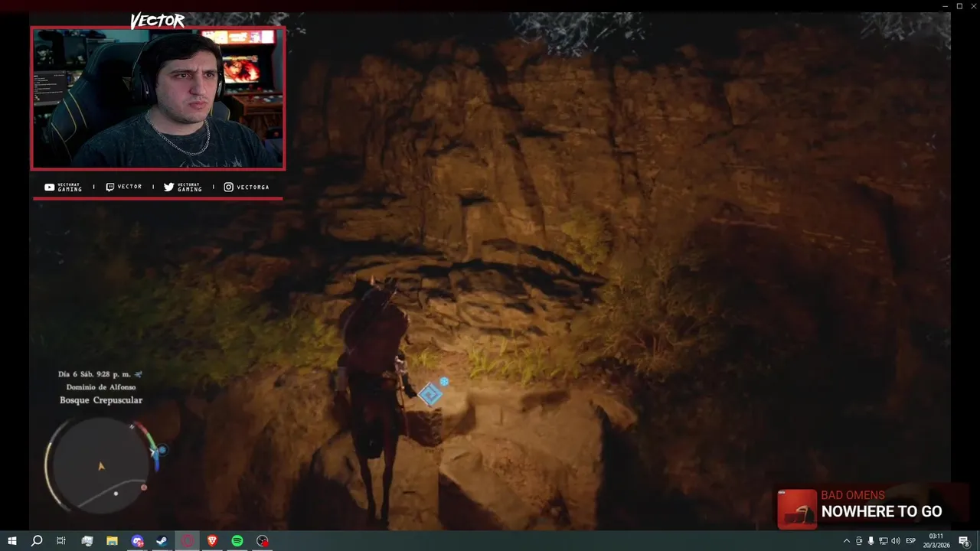
Task: Click the 'Dominio de Alfonso' region text
Action: 101,387
